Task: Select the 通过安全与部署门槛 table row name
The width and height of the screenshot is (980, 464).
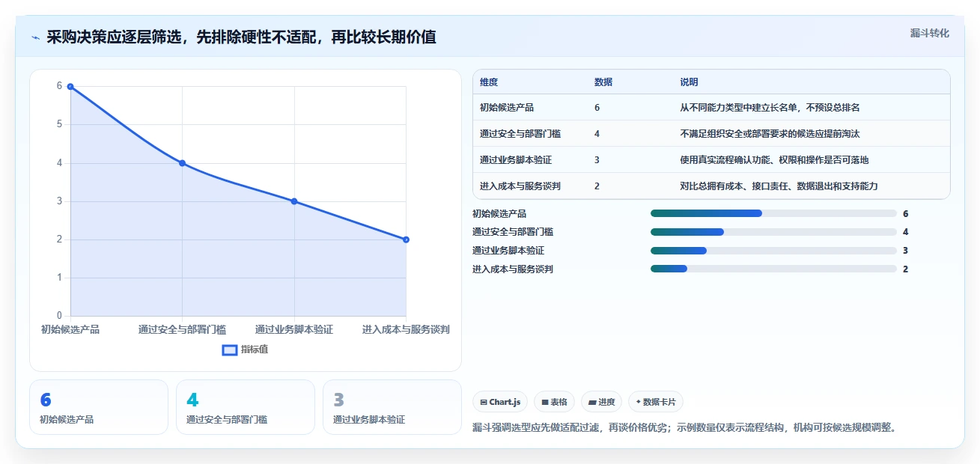Action: (520, 134)
